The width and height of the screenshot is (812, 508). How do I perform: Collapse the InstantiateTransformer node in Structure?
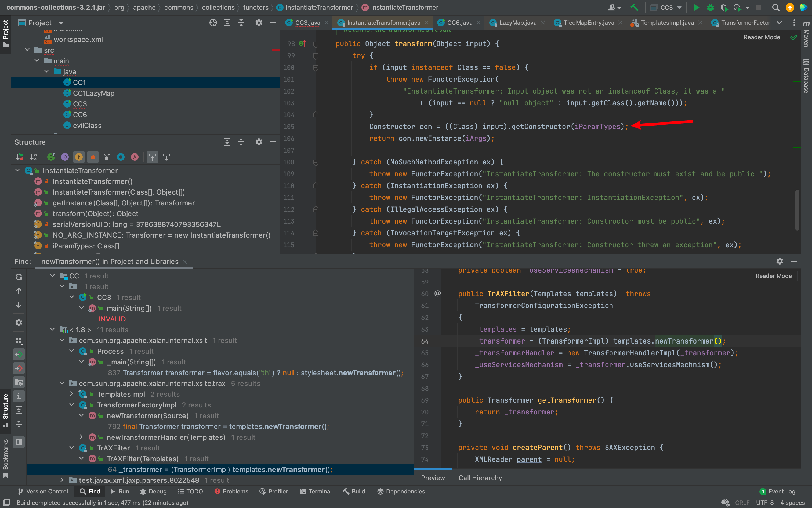pos(17,170)
